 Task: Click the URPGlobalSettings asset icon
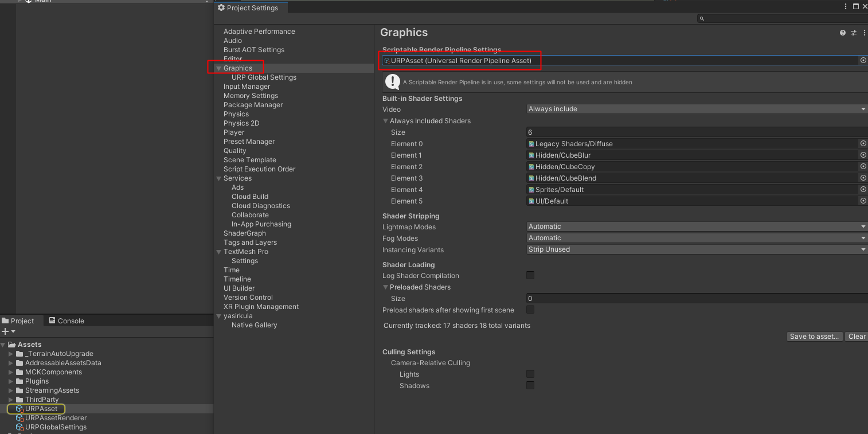pyautogui.click(x=19, y=427)
